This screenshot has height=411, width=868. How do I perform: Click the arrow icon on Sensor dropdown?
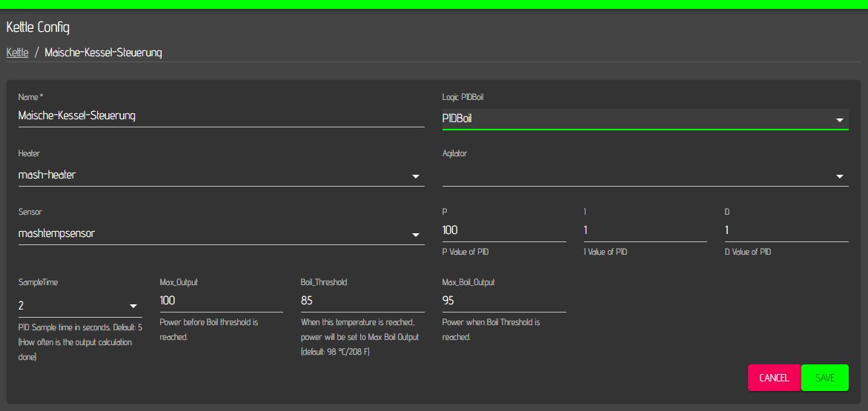pos(415,235)
